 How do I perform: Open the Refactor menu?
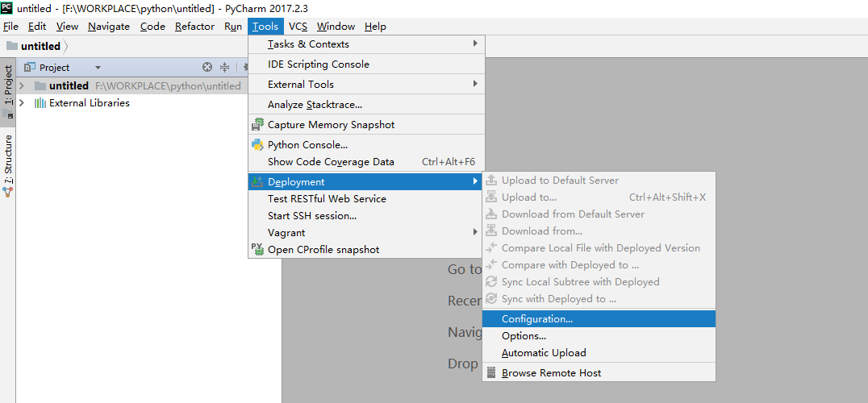pyautogui.click(x=194, y=27)
